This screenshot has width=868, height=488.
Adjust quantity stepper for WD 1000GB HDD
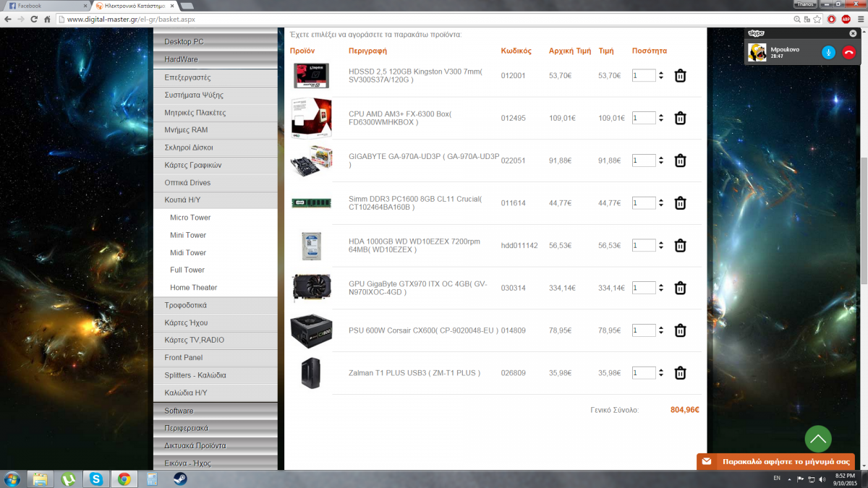pyautogui.click(x=661, y=245)
